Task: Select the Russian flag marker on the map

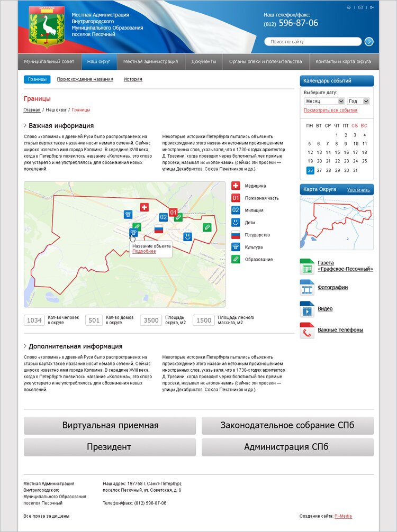Action: (x=159, y=229)
